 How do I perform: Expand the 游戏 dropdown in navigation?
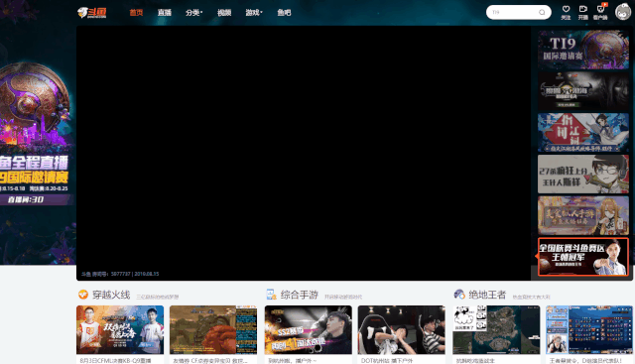tap(254, 13)
